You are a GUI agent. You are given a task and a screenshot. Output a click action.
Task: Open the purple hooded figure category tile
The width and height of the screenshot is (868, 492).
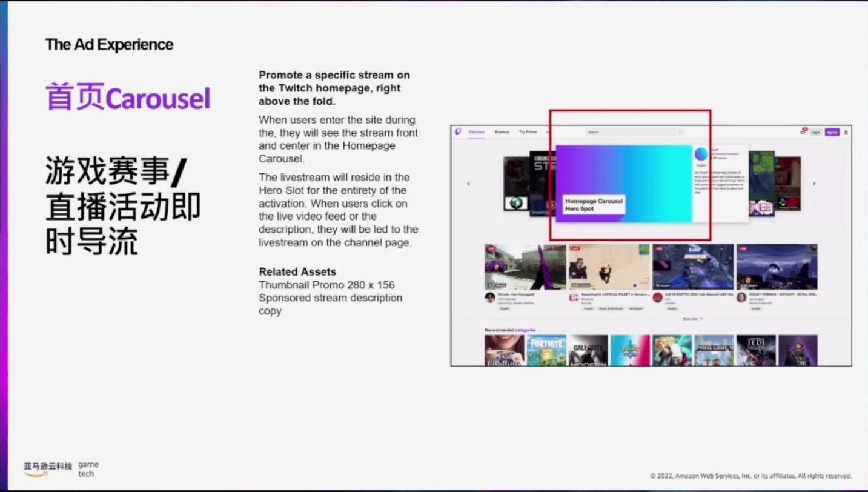[x=798, y=350]
